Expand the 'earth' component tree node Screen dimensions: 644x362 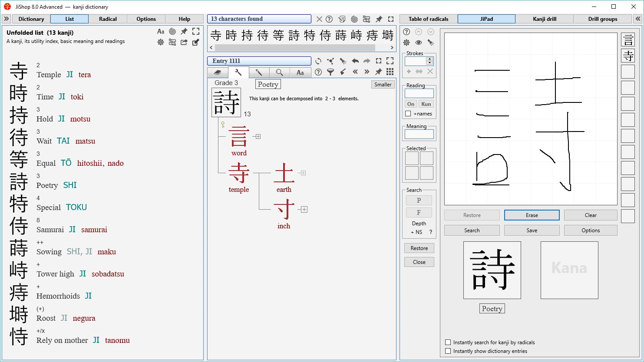tap(303, 173)
